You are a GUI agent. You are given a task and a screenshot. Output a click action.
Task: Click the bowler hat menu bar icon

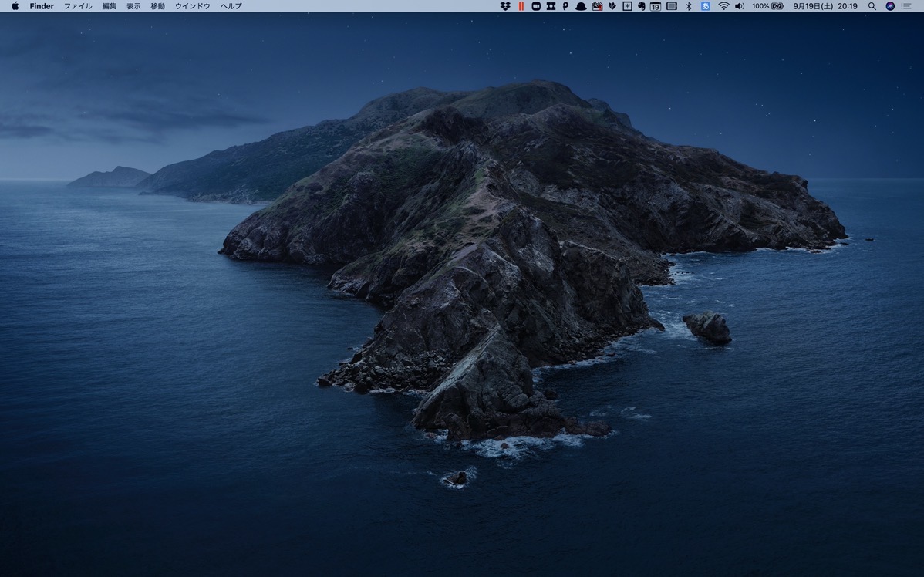(581, 6)
